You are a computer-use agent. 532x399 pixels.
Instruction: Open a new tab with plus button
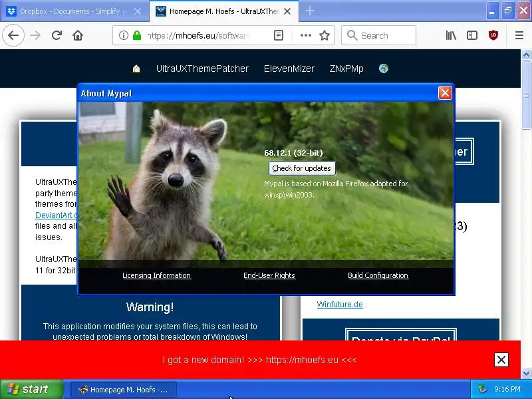tap(310, 11)
